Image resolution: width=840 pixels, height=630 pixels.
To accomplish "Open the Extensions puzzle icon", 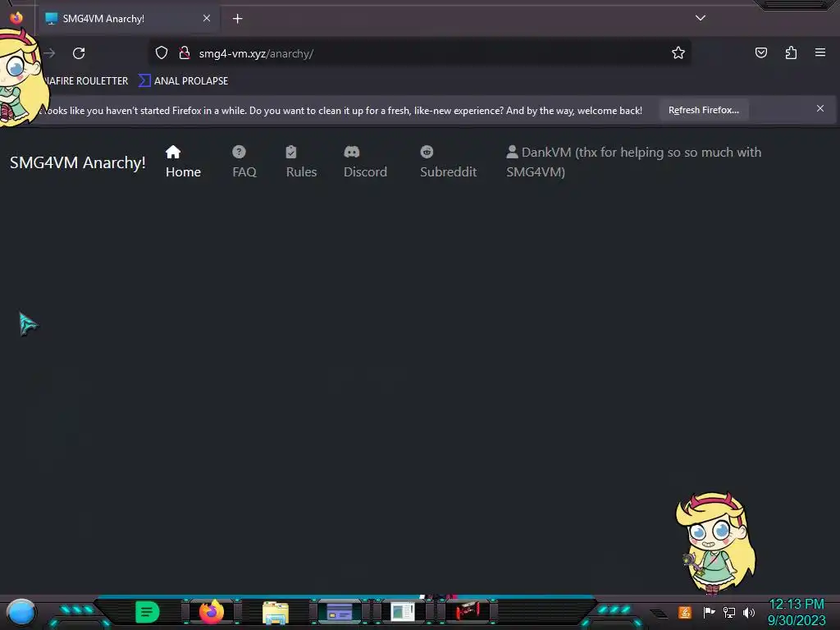I will [791, 52].
